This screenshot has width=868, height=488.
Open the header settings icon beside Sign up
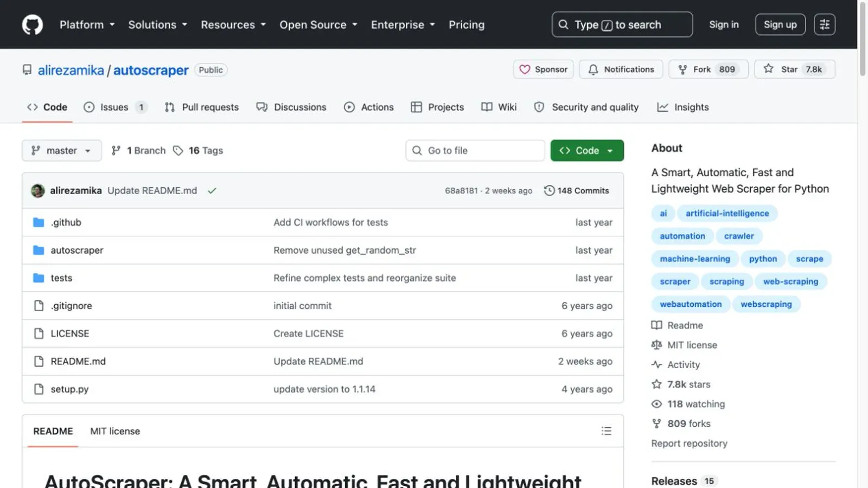[x=824, y=24]
